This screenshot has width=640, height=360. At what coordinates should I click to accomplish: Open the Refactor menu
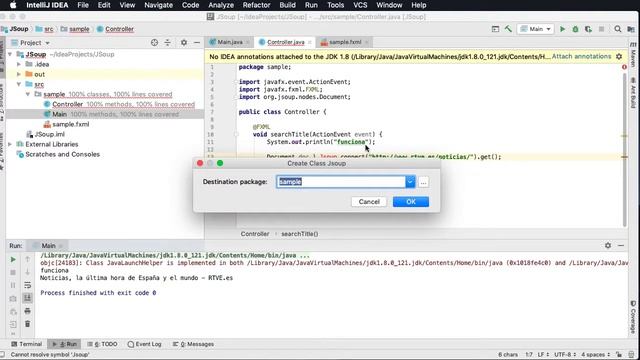pyautogui.click(x=256, y=5)
